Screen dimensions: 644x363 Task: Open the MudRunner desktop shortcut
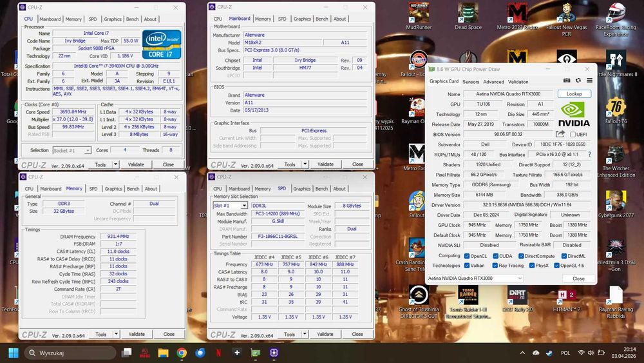click(x=419, y=15)
